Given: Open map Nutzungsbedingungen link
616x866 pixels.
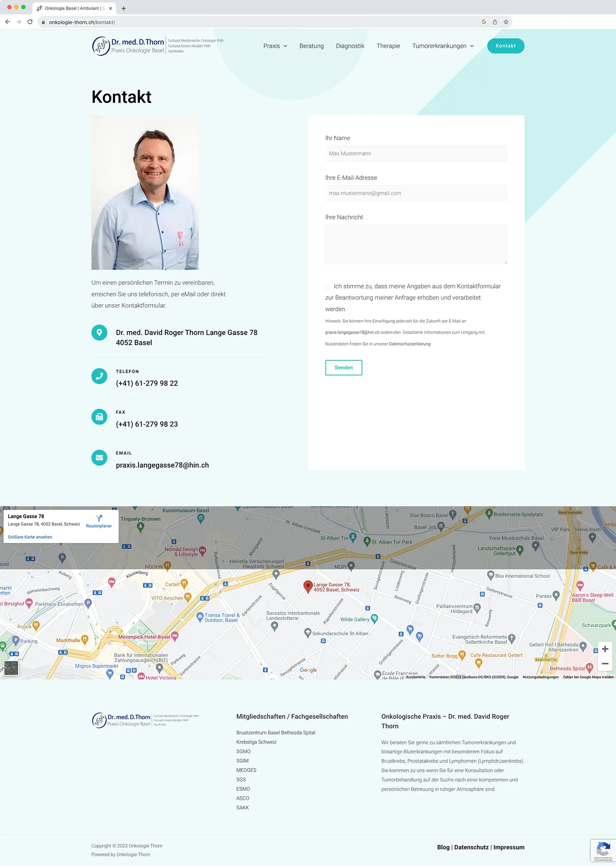Looking at the screenshot, I should [x=541, y=677].
